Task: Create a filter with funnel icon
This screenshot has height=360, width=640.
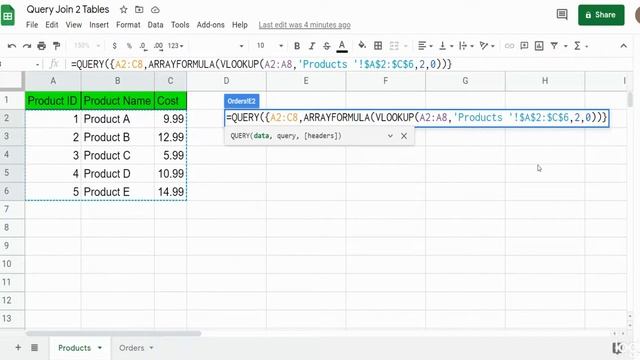Action: (554, 46)
